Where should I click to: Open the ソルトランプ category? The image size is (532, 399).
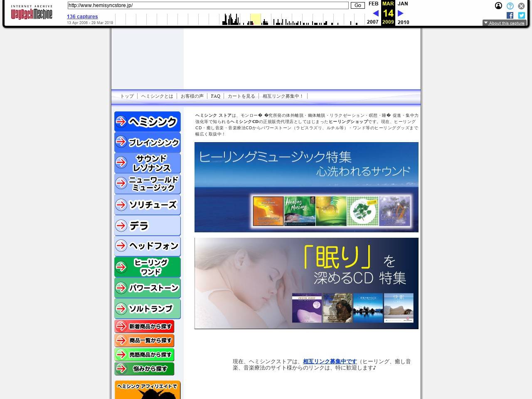click(147, 308)
